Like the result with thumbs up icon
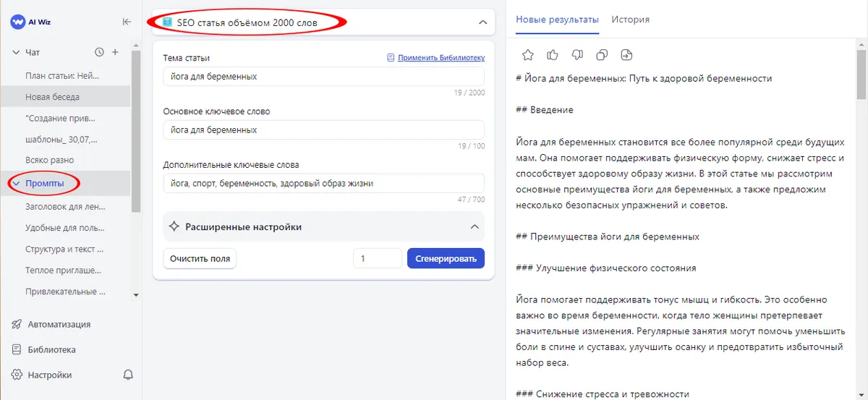Image resolution: width=868 pixels, height=400 pixels. 553,55
